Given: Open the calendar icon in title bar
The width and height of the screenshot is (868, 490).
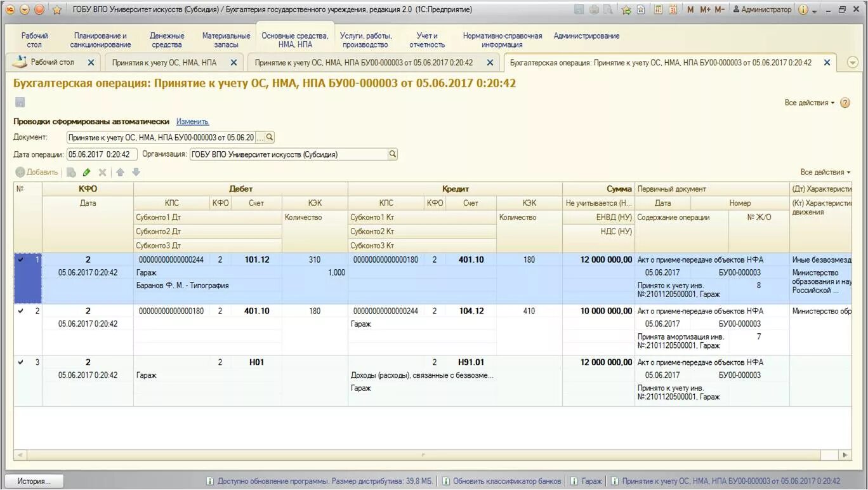Looking at the screenshot, I should point(673,10).
